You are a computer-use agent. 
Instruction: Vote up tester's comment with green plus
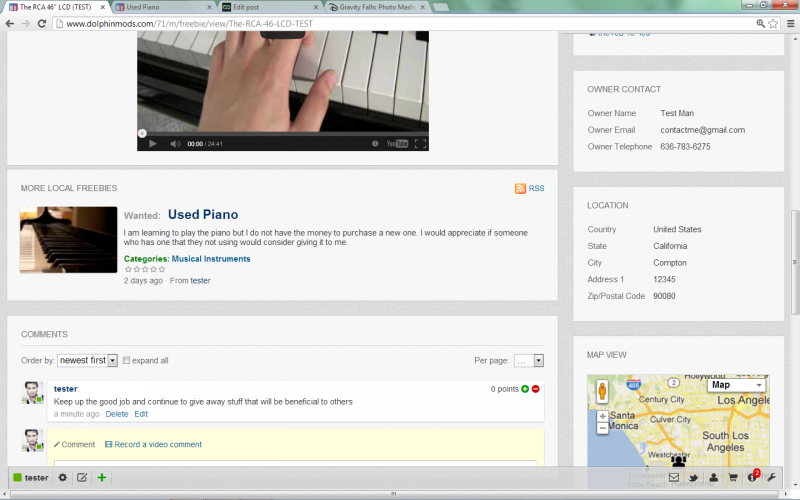point(525,389)
